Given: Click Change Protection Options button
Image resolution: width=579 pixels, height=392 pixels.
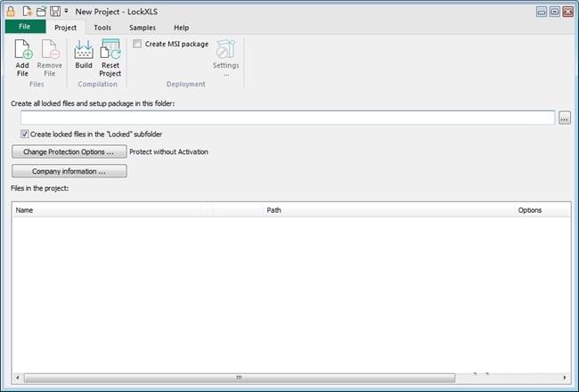Looking at the screenshot, I should click(69, 151).
